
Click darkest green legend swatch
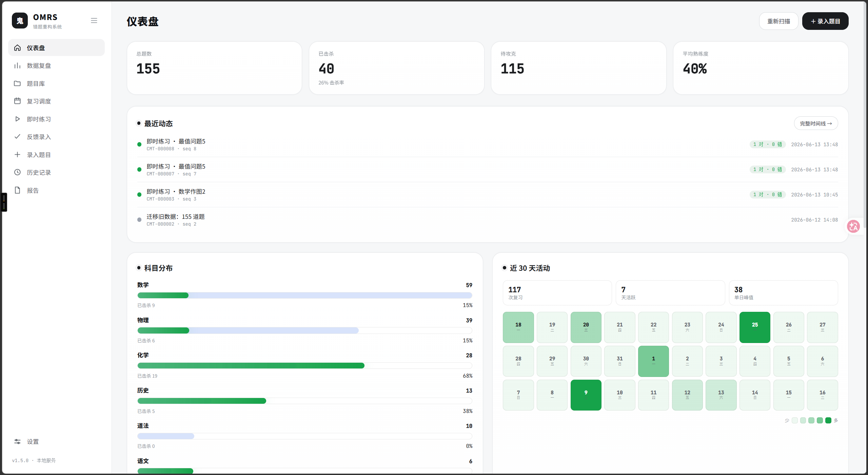(828, 420)
